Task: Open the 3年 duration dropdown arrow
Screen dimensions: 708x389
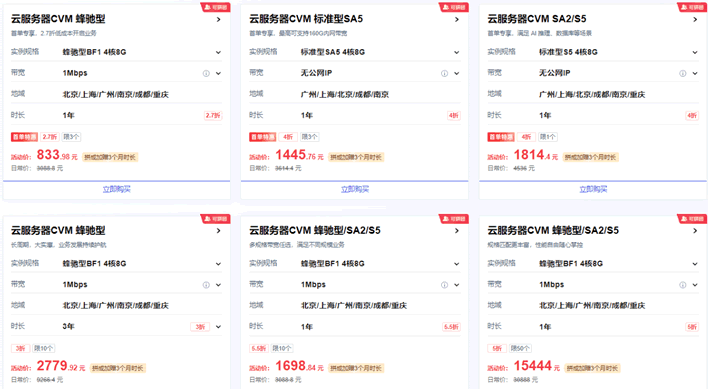Action: pyautogui.click(x=219, y=327)
